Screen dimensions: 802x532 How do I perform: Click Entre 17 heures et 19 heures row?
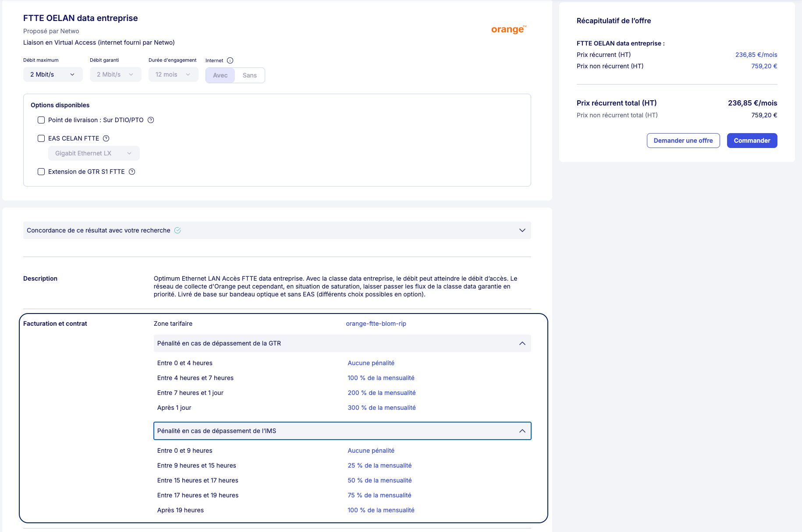198,495
